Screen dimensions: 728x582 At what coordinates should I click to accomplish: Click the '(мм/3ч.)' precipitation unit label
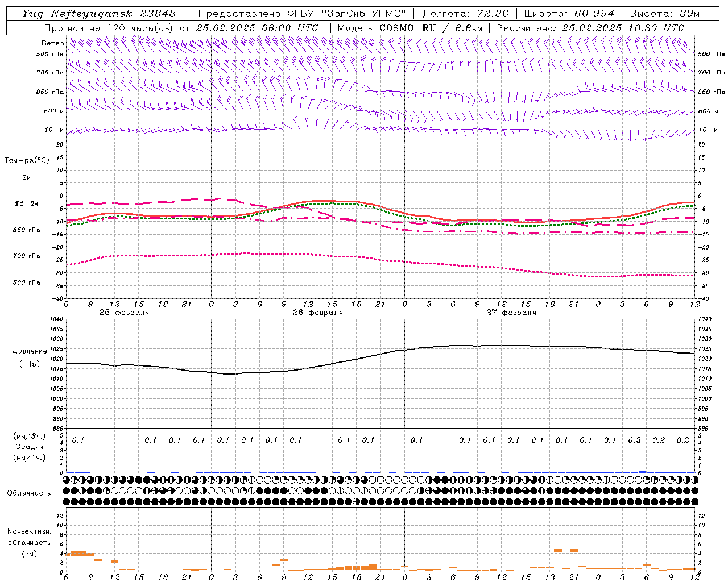point(30,436)
